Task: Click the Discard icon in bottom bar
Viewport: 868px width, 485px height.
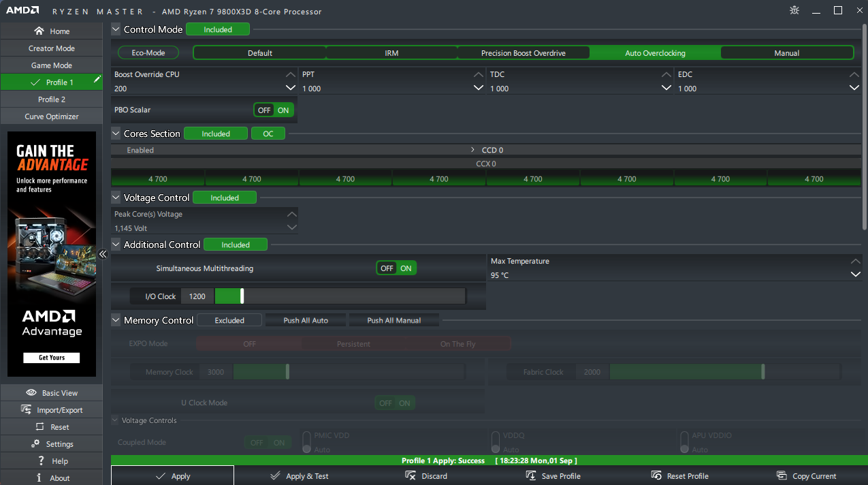Action: 411,476
